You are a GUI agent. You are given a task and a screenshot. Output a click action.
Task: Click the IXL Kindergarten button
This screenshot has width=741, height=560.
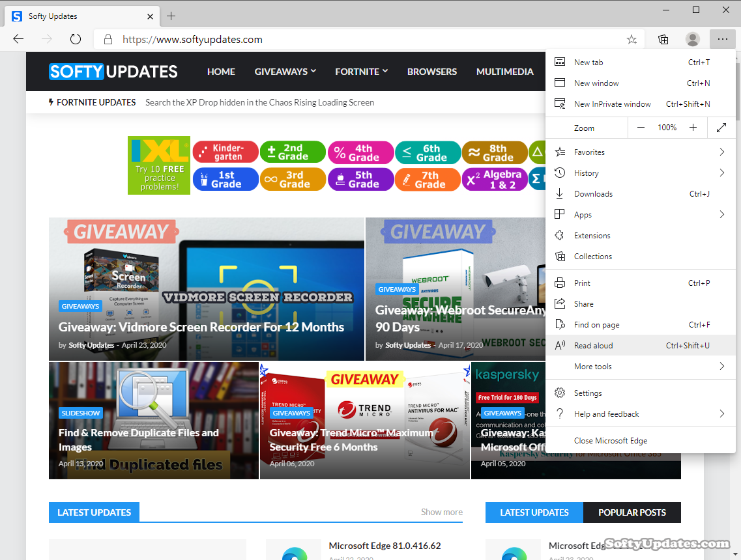pos(225,152)
